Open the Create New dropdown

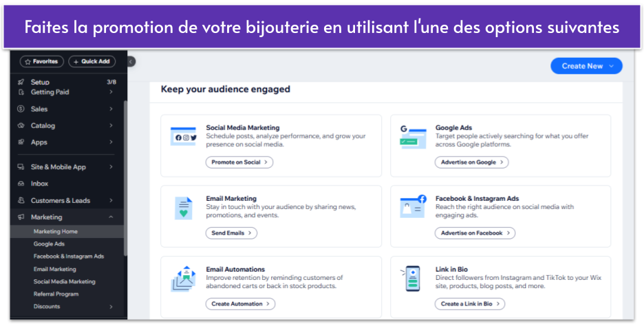click(x=586, y=66)
